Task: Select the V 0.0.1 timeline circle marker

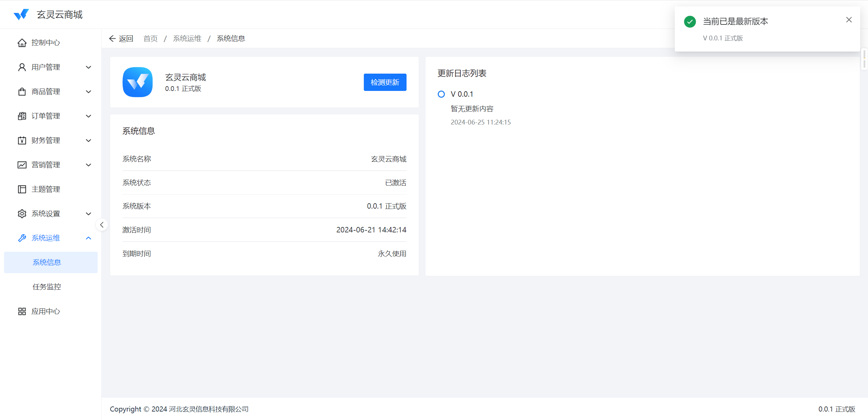Action: 441,94
